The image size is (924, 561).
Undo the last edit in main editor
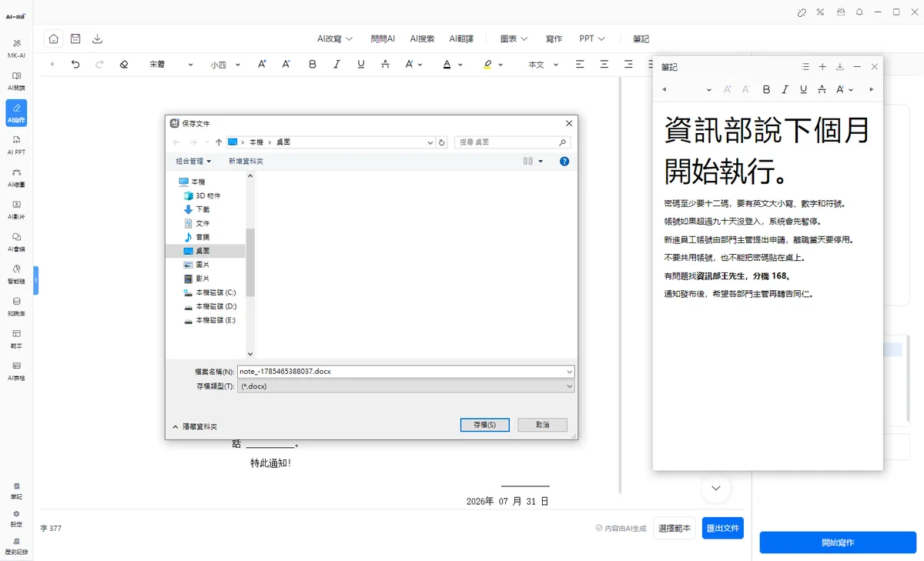[75, 65]
